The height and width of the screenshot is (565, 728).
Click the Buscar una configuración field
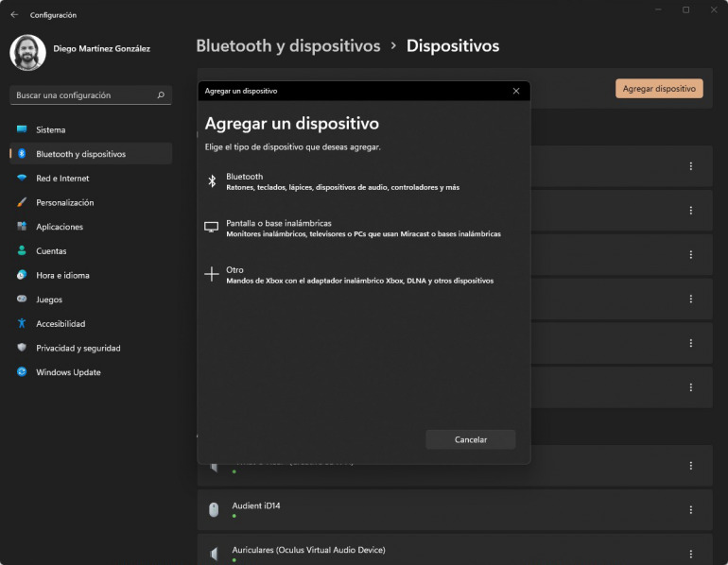coord(83,95)
